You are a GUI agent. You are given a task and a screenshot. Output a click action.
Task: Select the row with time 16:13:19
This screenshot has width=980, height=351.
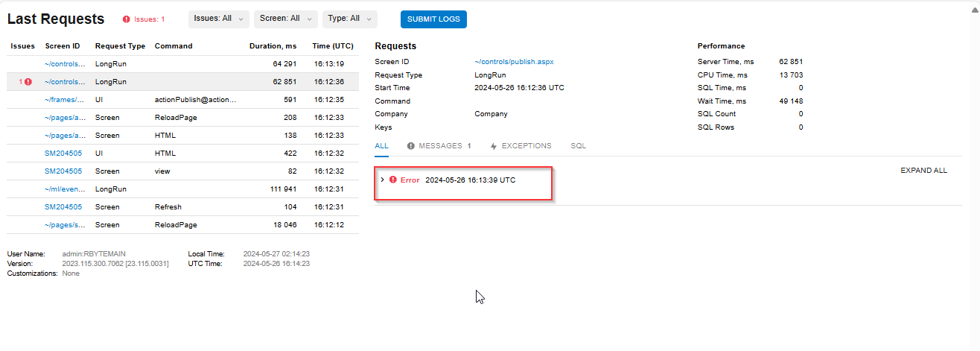click(182, 64)
